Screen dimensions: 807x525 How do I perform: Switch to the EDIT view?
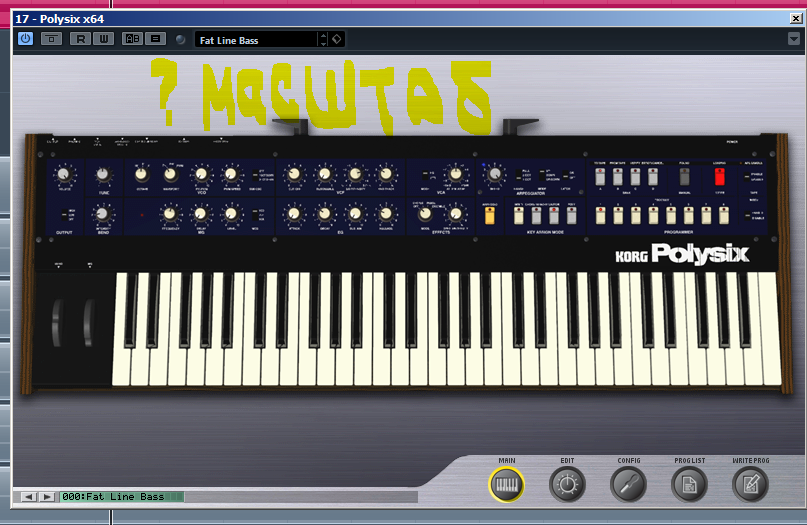tap(567, 484)
